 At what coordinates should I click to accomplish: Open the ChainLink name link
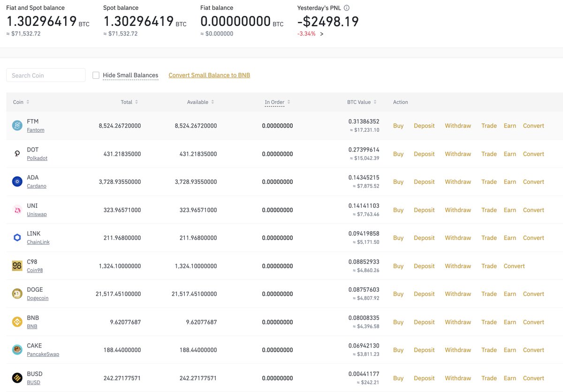(x=38, y=242)
